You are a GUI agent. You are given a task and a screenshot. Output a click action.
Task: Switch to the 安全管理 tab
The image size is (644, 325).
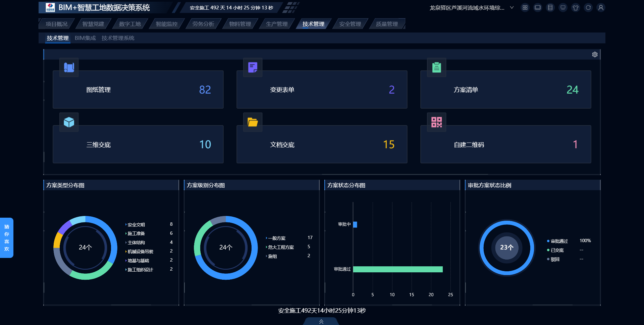coord(350,24)
